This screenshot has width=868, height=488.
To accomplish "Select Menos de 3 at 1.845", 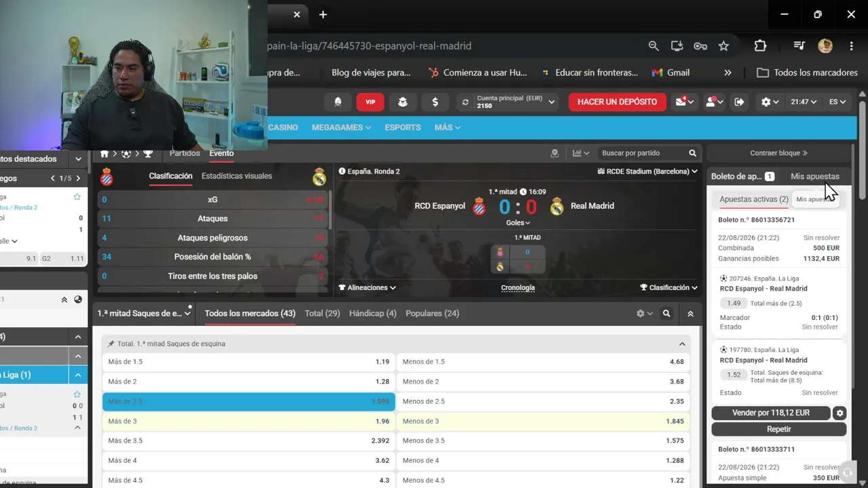I will [x=543, y=421].
